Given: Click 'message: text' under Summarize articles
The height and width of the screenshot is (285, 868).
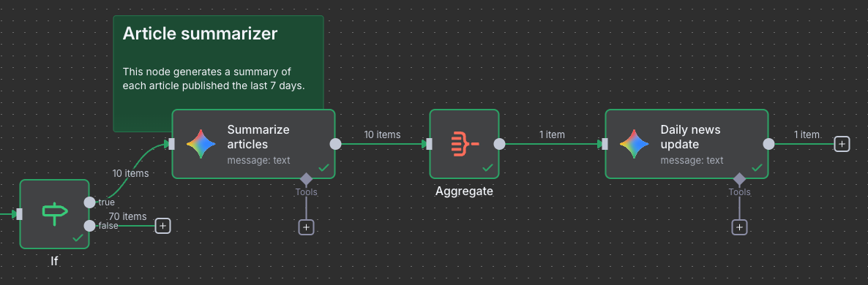Looking at the screenshot, I should click(258, 160).
